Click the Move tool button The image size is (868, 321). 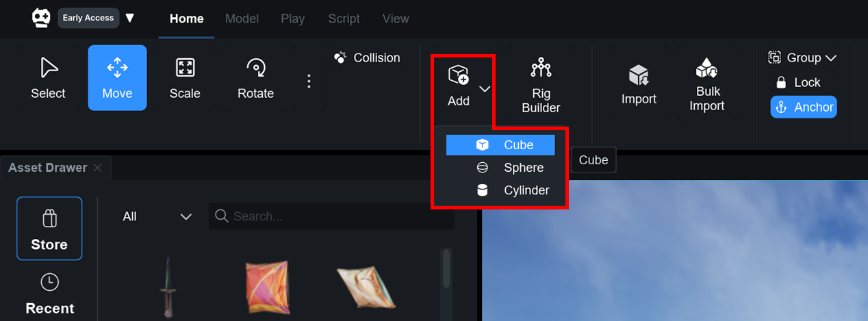[x=117, y=78]
